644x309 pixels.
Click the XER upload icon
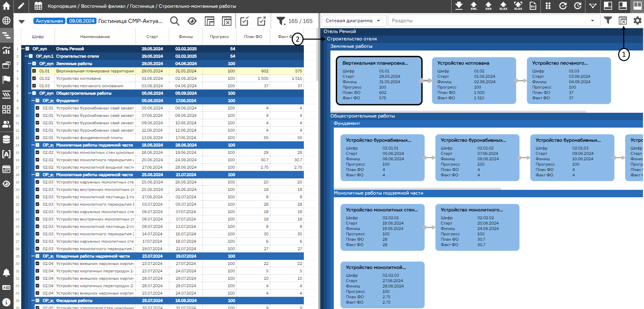point(488,6)
